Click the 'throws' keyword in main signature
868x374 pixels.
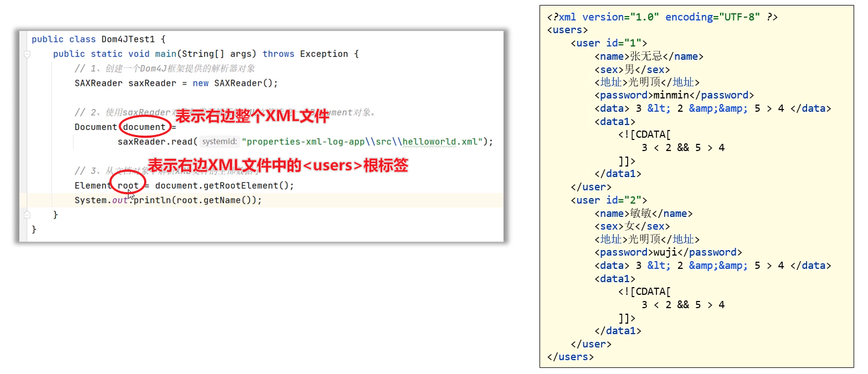278,54
